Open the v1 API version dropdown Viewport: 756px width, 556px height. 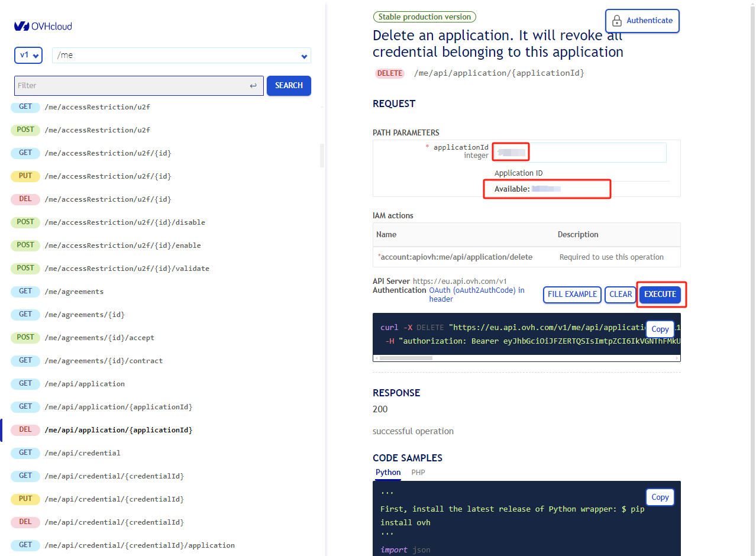click(28, 55)
